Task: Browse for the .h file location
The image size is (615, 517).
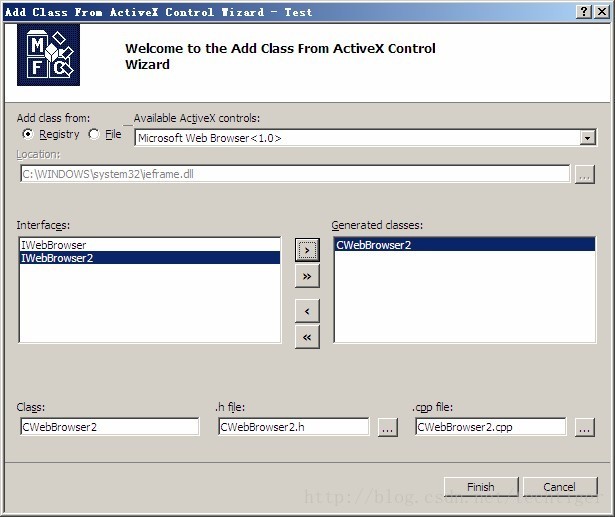Action: (x=388, y=427)
